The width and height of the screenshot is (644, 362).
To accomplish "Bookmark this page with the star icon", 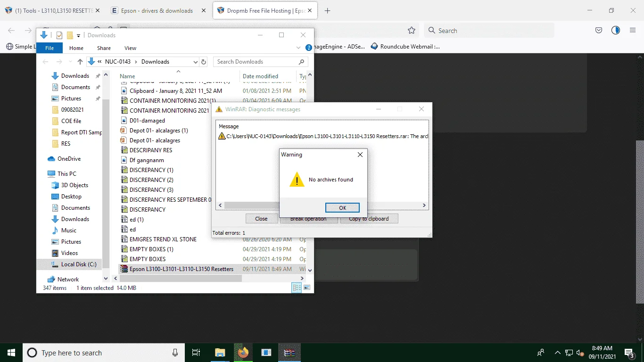I will tap(412, 31).
